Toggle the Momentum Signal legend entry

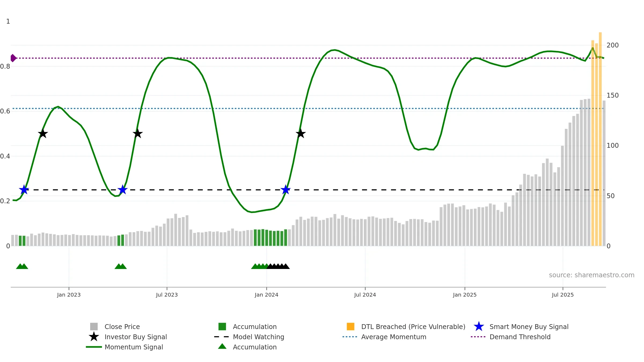[134, 347]
